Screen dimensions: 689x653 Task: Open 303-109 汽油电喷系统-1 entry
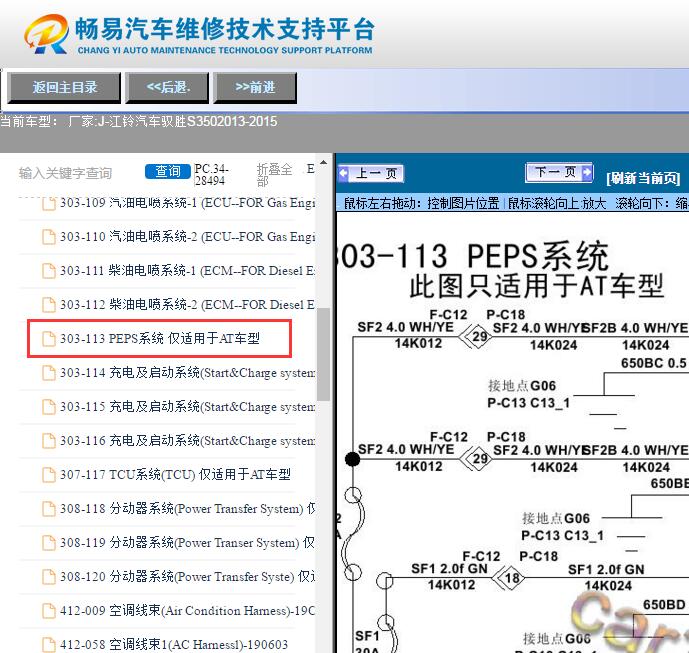pyautogui.click(x=188, y=203)
